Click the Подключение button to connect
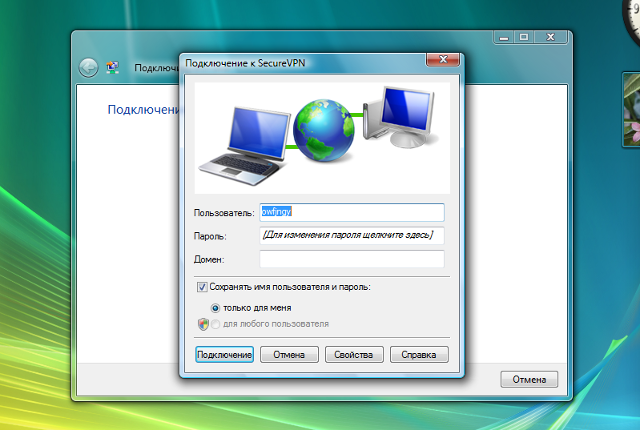This screenshot has width=640, height=430. 224,355
